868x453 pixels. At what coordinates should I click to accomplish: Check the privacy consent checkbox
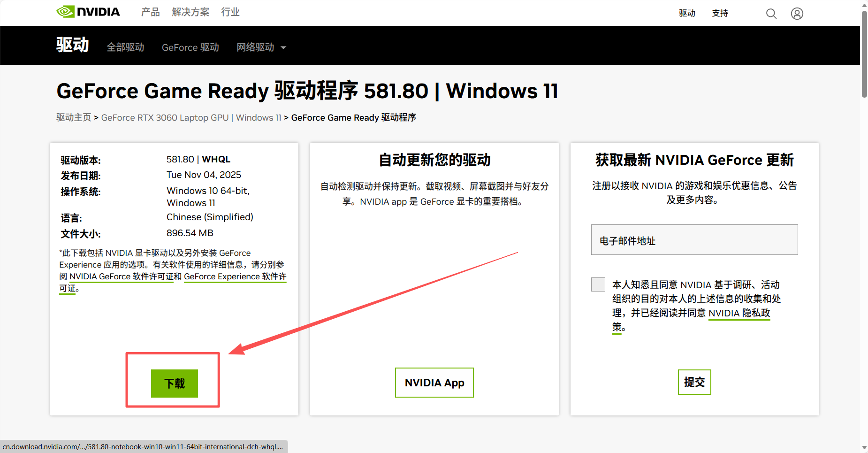pyautogui.click(x=598, y=284)
